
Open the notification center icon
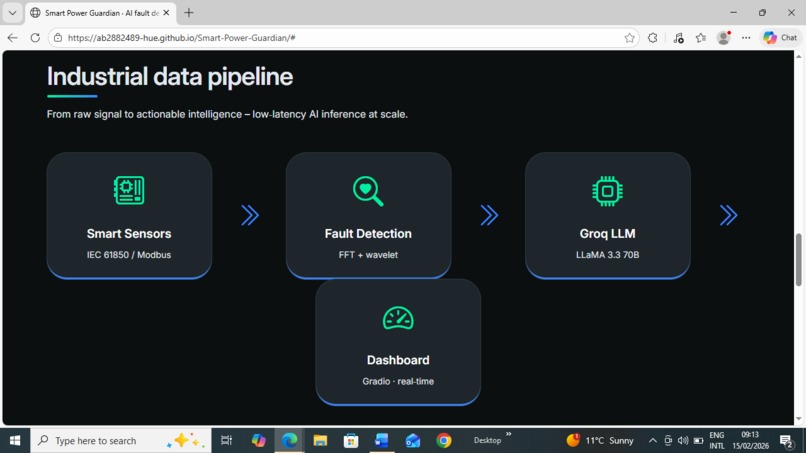(786, 441)
